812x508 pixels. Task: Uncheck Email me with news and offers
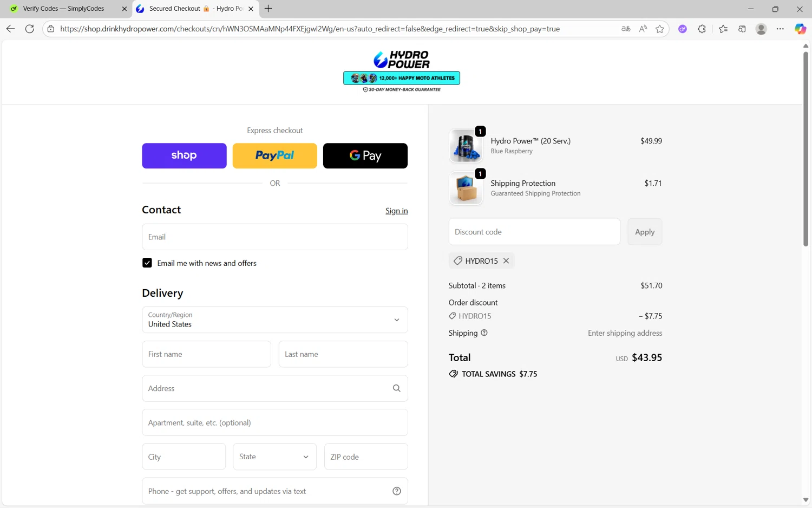pyautogui.click(x=147, y=263)
